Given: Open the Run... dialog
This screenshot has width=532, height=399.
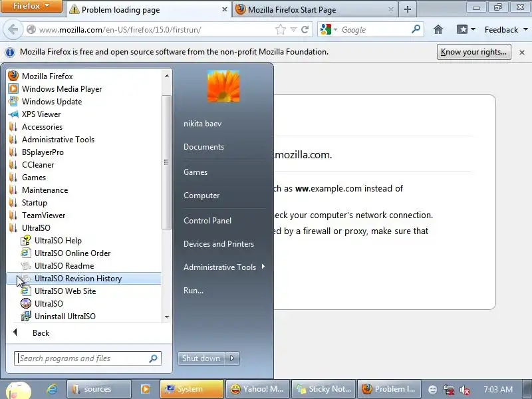Looking at the screenshot, I should click(x=194, y=291).
